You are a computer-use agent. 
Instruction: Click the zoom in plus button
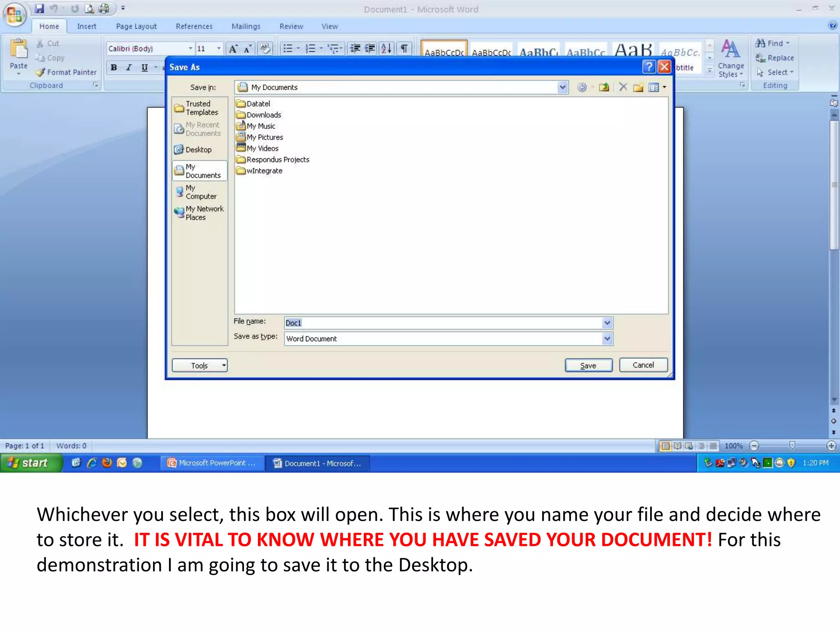point(831,446)
